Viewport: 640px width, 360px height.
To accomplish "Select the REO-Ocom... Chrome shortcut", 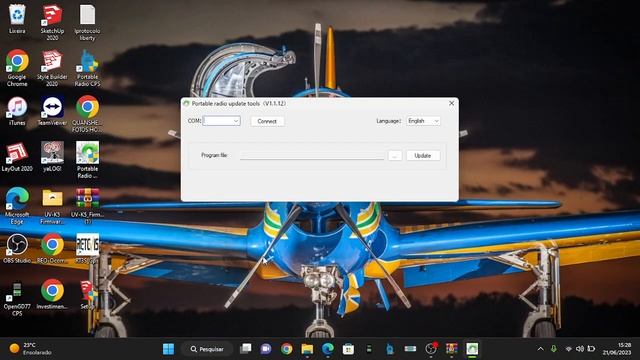I will (52, 249).
